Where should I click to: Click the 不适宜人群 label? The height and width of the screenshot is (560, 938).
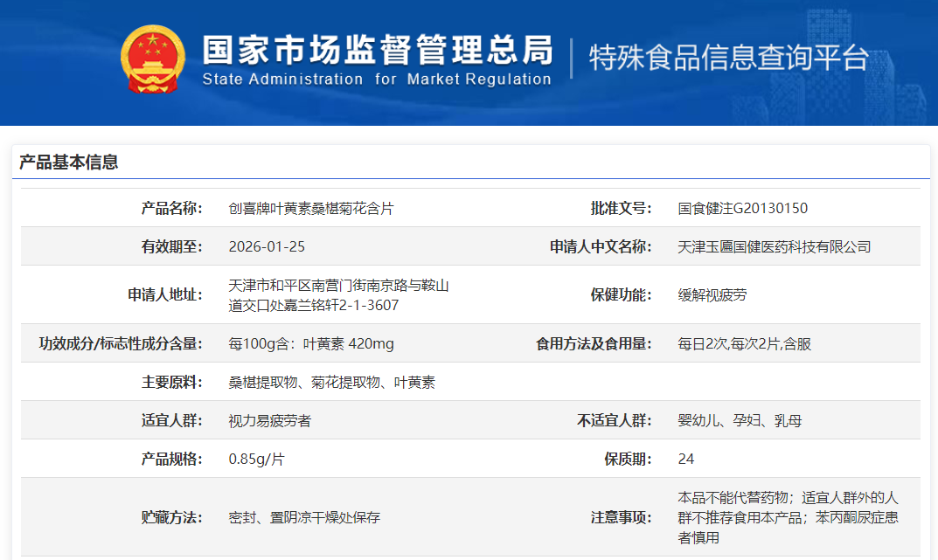click(615, 420)
